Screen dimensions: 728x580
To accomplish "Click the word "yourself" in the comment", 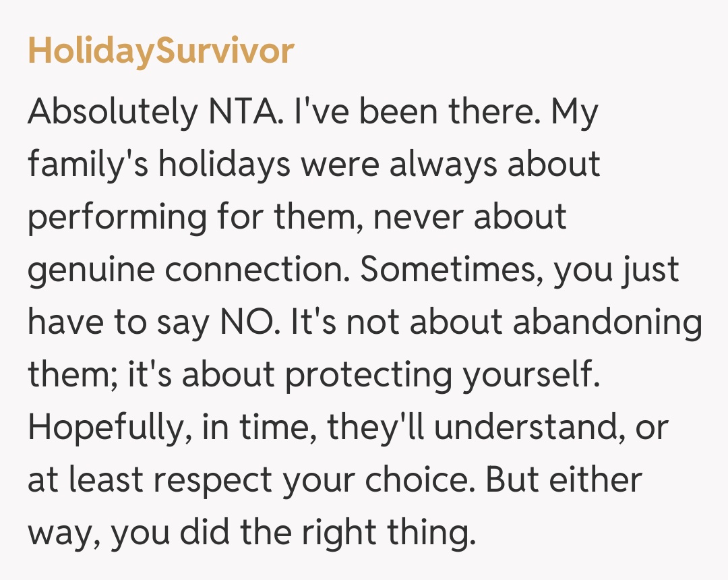I will pyautogui.click(x=530, y=374).
